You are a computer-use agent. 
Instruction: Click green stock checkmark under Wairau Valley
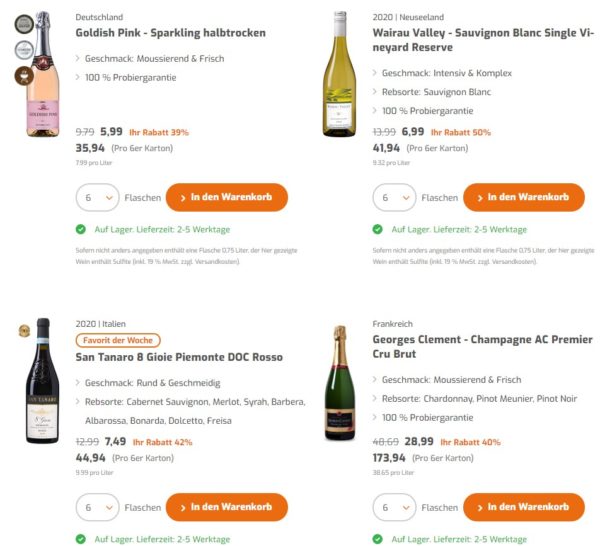coord(378,229)
